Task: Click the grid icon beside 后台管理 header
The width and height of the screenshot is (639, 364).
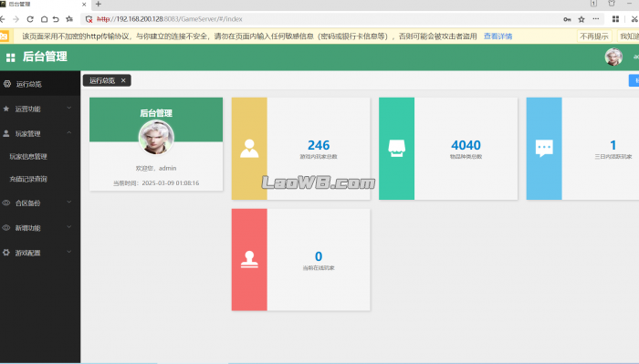Action: [11, 57]
